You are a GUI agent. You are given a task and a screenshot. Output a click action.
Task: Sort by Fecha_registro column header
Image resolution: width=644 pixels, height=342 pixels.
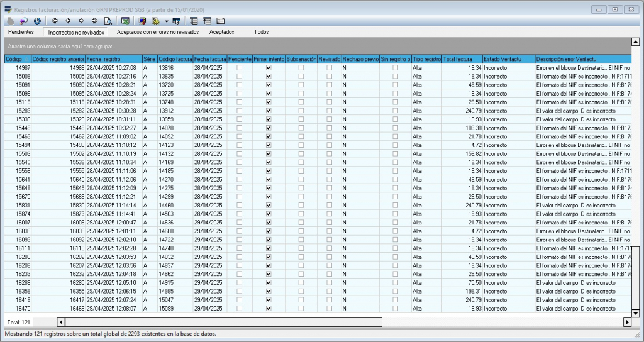pyautogui.click(x=113, y=60)
